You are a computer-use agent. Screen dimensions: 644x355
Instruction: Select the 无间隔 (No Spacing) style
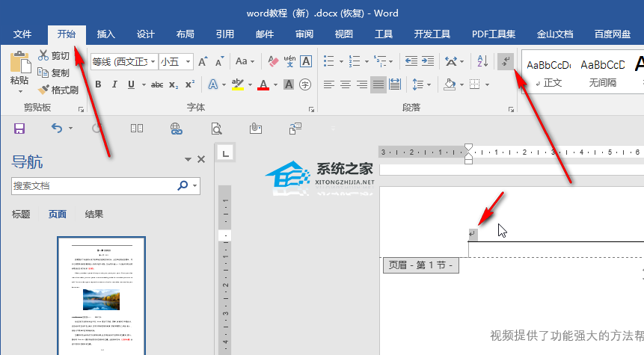(602, 72)
